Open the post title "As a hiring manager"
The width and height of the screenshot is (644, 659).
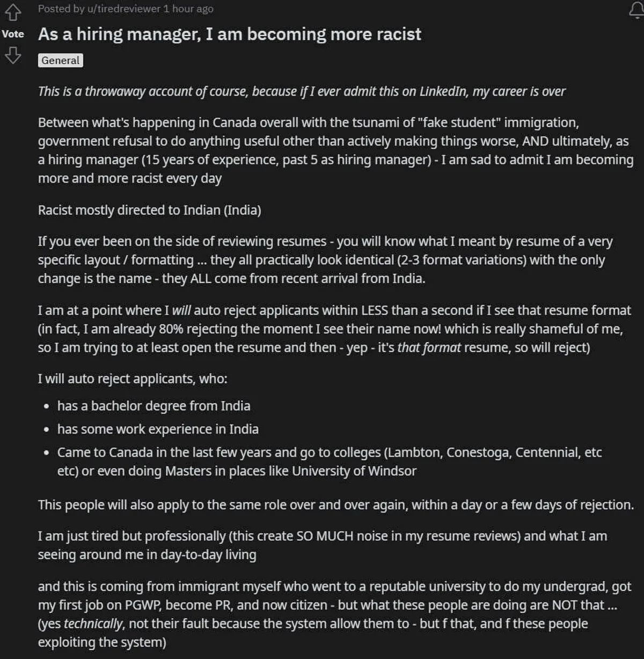coord(229,34)
